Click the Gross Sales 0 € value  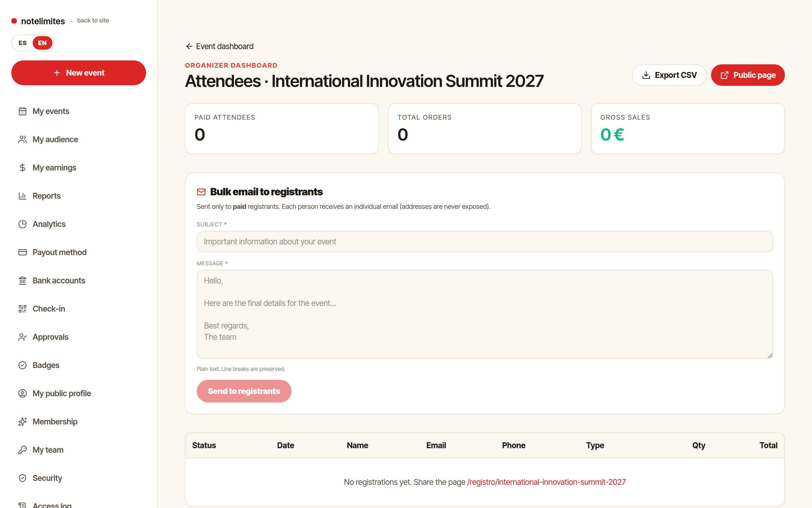pos(612,135)
